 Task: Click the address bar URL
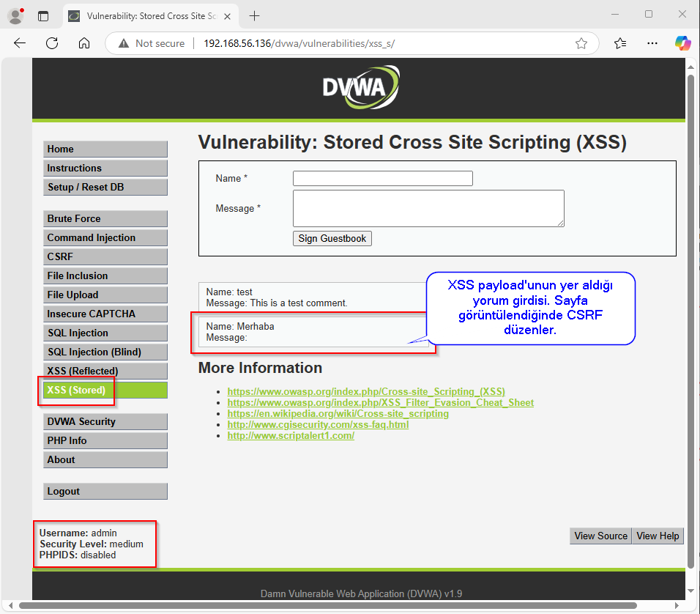[x=299, y=43]
